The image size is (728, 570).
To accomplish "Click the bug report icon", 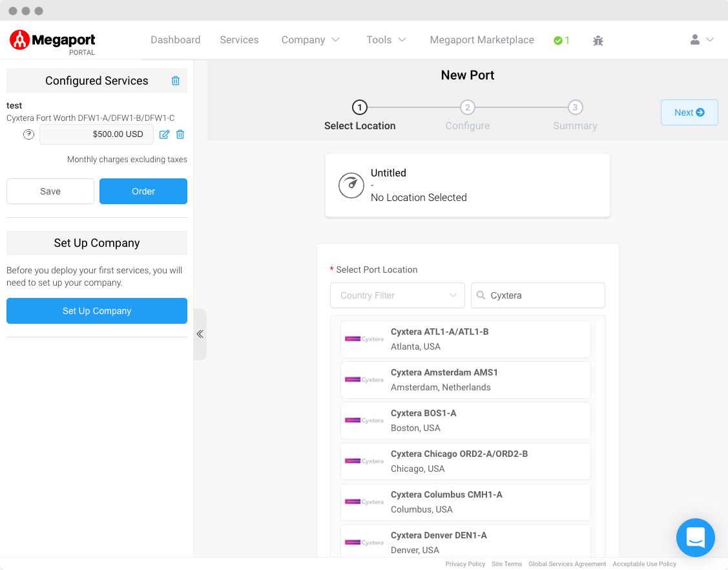I will coord(598,41).
